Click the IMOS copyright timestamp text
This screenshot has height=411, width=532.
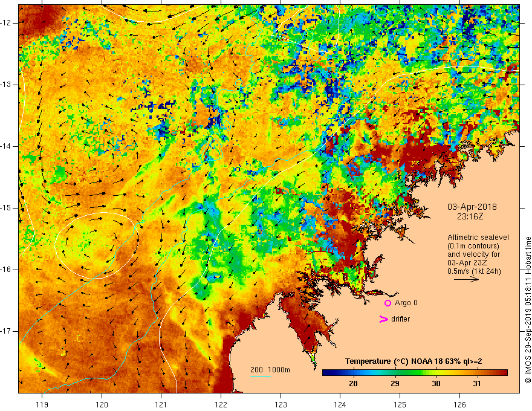point(528,309)
